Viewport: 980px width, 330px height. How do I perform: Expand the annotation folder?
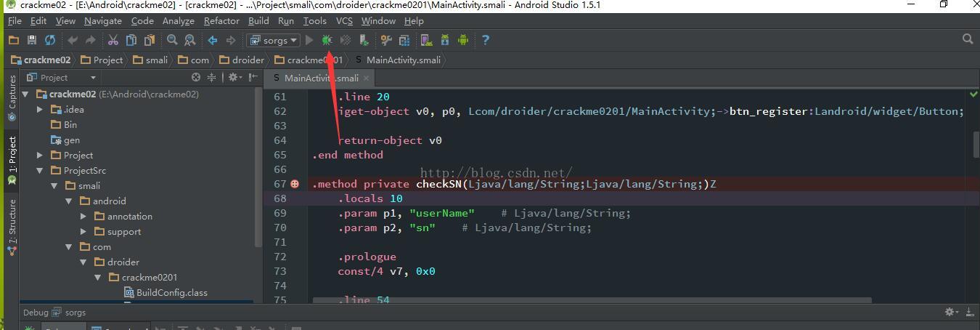coord(83,216)
